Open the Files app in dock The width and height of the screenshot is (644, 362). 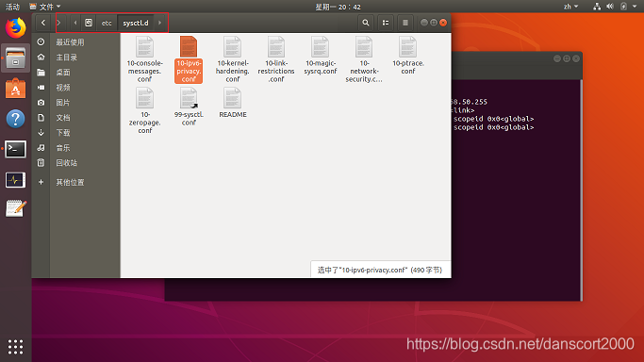[x=16, y=58]
